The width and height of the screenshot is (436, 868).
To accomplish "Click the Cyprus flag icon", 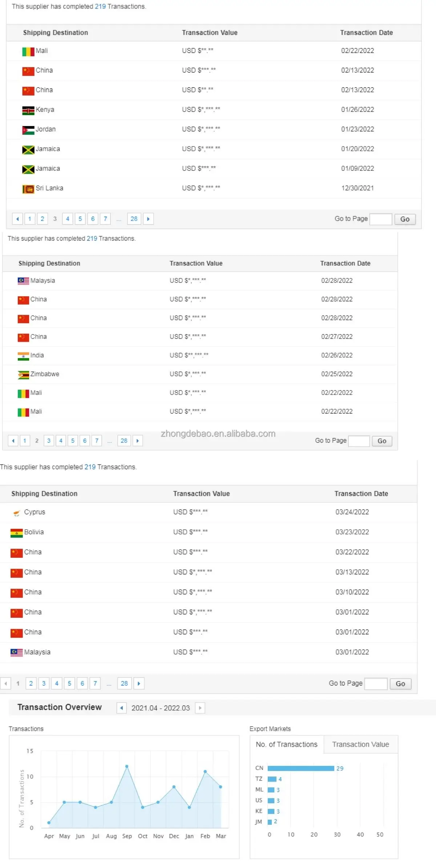I will tap(16, 513).
